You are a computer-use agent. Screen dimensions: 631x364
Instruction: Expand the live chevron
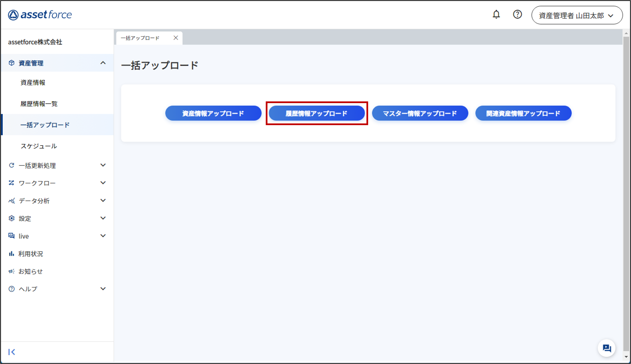point(103,236)
